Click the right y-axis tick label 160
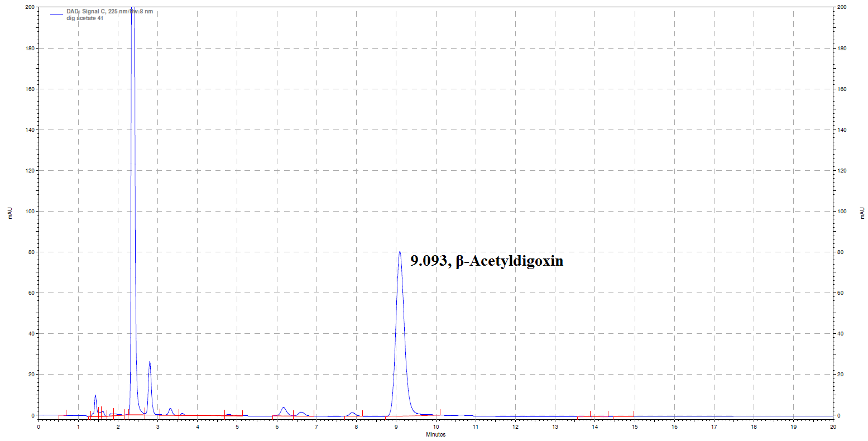Screen dimensions: 868x441 [842, 89]
